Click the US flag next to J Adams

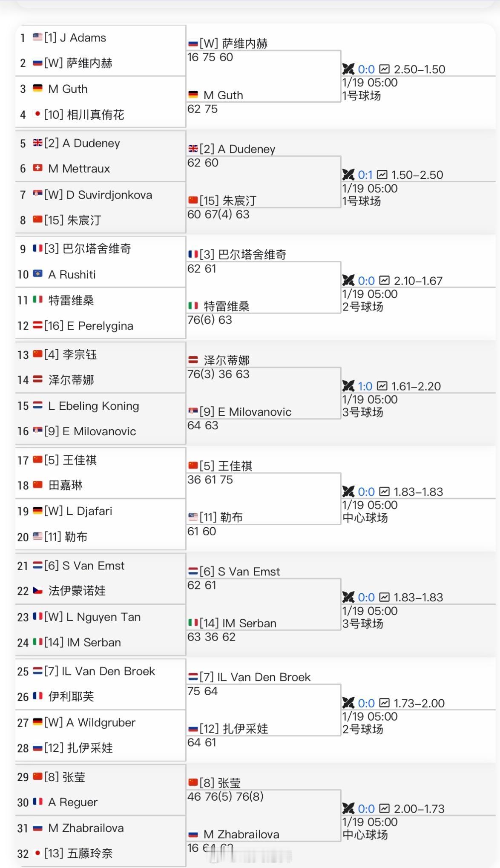point(37,37)
